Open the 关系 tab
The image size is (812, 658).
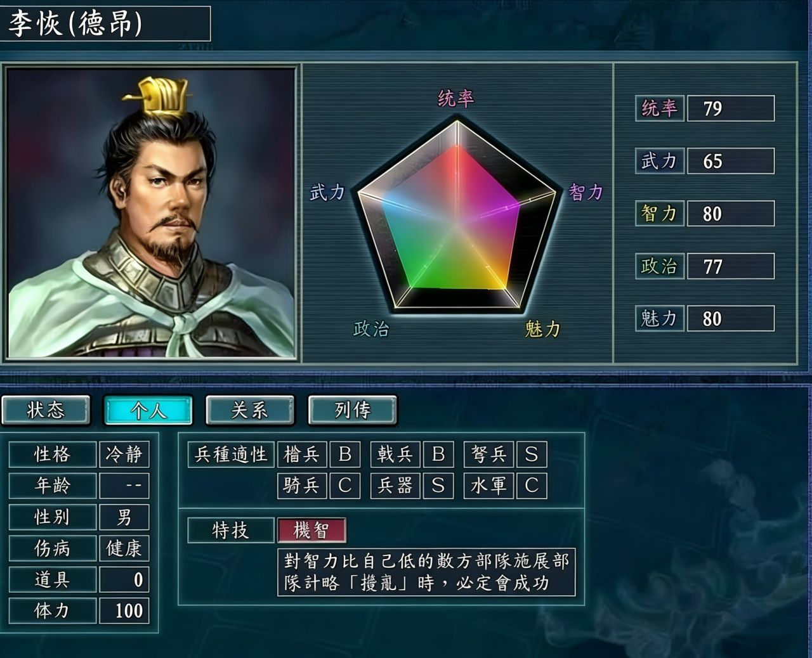coord(250,410)
